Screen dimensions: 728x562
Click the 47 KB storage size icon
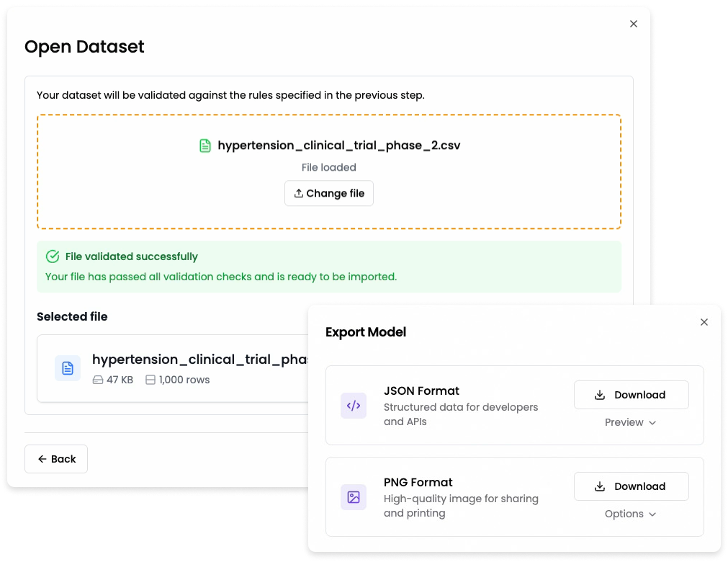pyautogui.click(x=98, y=380)
